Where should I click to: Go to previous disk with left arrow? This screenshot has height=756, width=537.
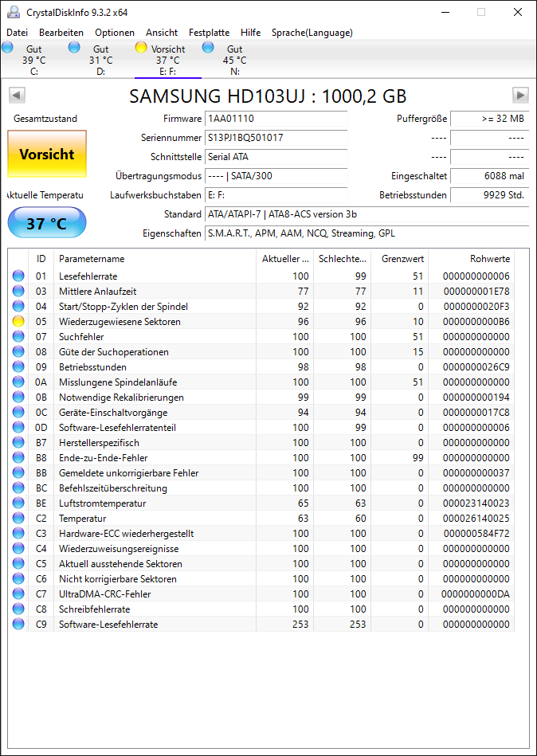pos(17,96)
